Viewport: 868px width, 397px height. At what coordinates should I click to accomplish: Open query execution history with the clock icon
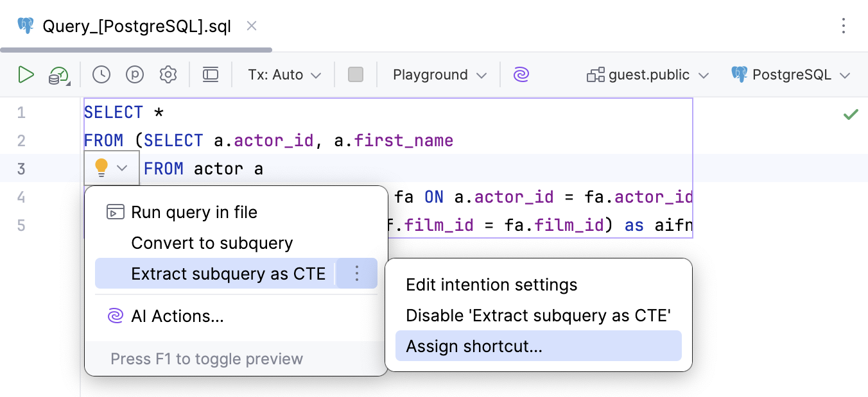pos(101,74)
